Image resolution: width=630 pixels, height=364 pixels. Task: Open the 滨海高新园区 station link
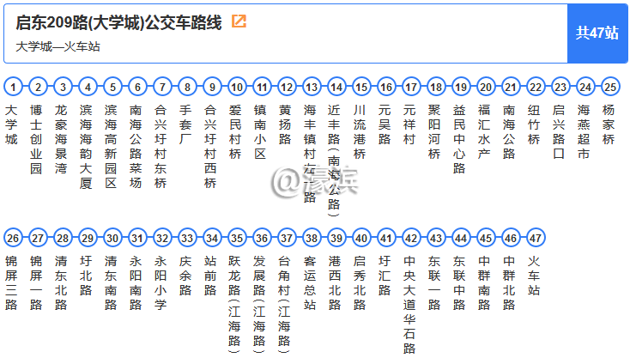point(112,147)
